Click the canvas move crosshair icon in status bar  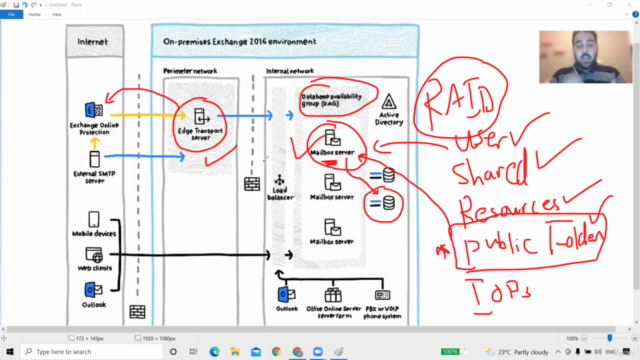click(x=4, y=338)
